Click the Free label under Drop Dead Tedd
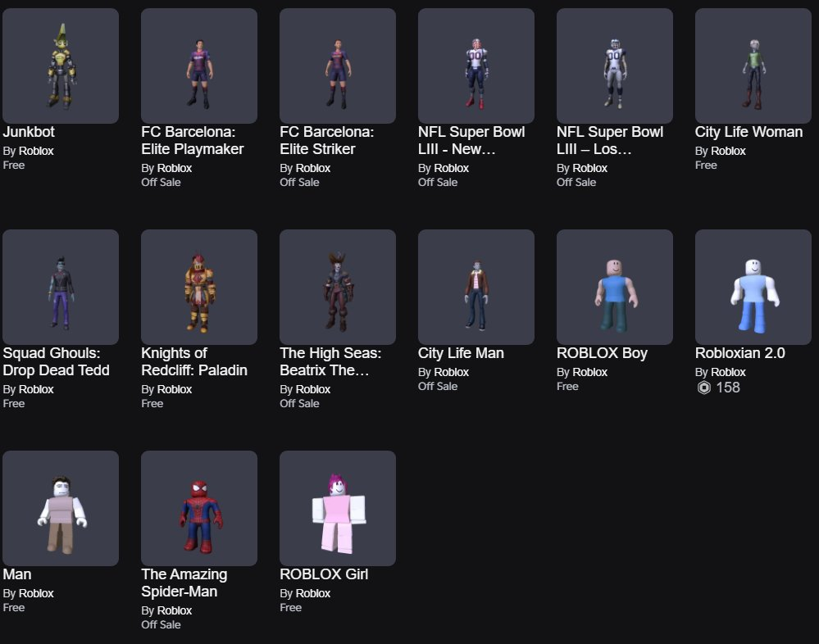The width and height of the screenshot is (819, 644). 14,404
